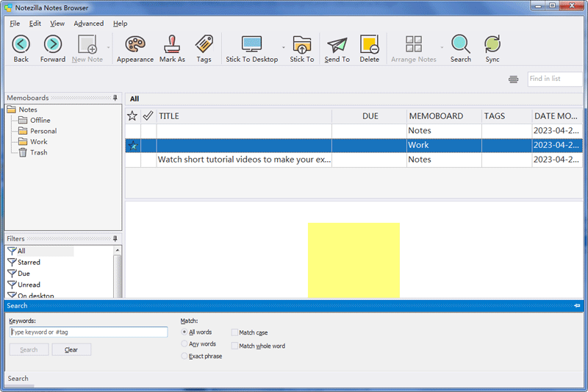Select the Starred filter
The height and width of the screenshot is (392, 588).
(x=29, y=263)
